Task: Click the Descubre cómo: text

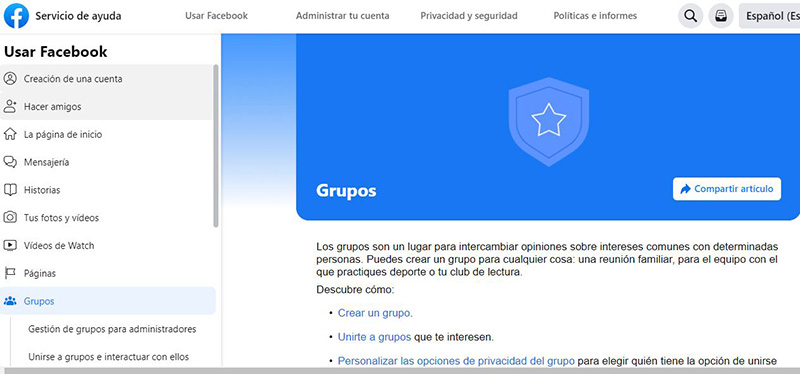Action: tap(355, 290)
